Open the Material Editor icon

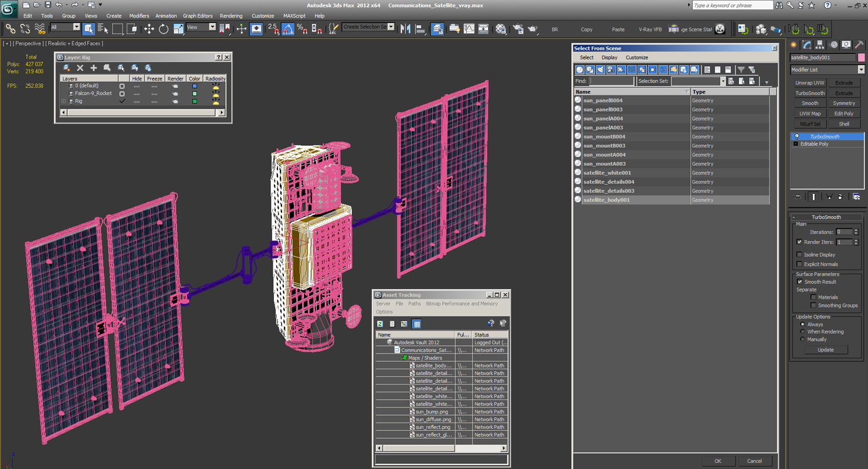pyautogui.click(x=501, y=28)
